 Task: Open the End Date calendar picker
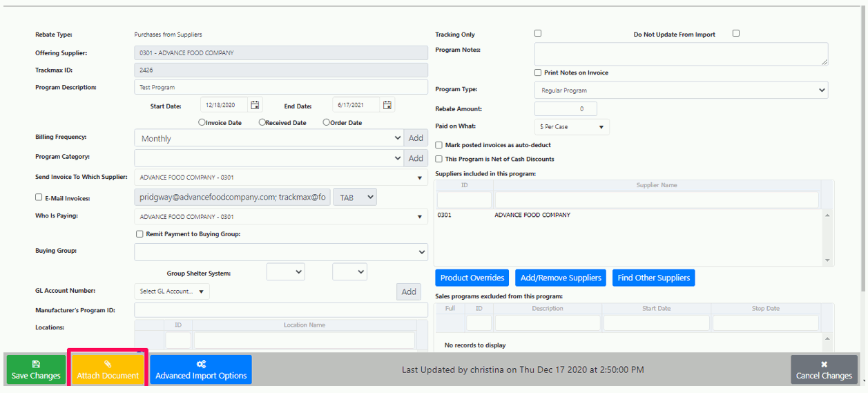coord(387,105)
